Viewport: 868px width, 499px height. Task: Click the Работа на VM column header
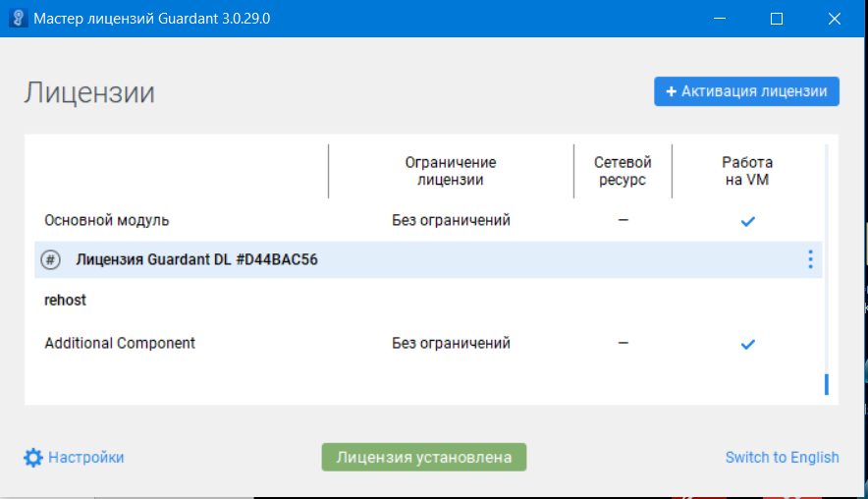[x=747, y=171]
